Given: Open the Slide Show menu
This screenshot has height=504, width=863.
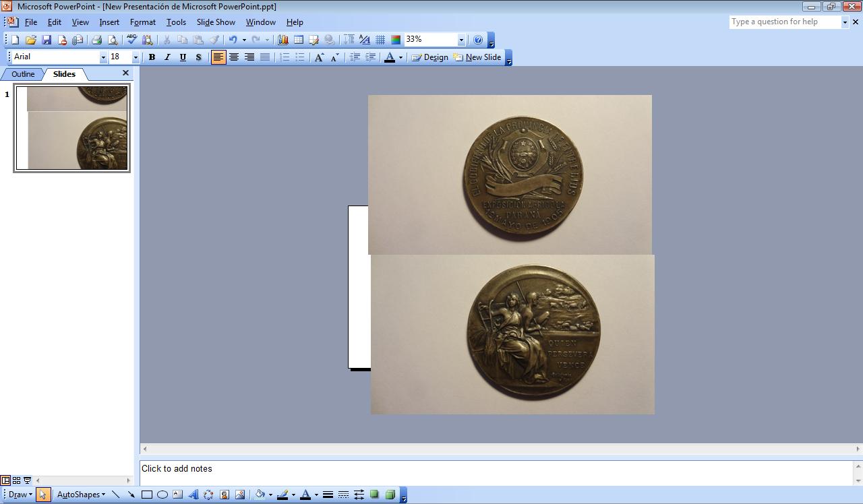Looking at the screenshot, I should click(x=216, y=22).
